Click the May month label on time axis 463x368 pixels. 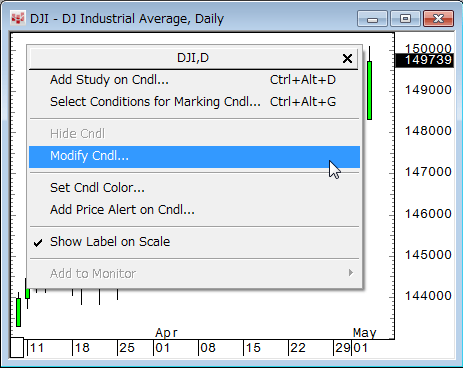pos(365,333)
